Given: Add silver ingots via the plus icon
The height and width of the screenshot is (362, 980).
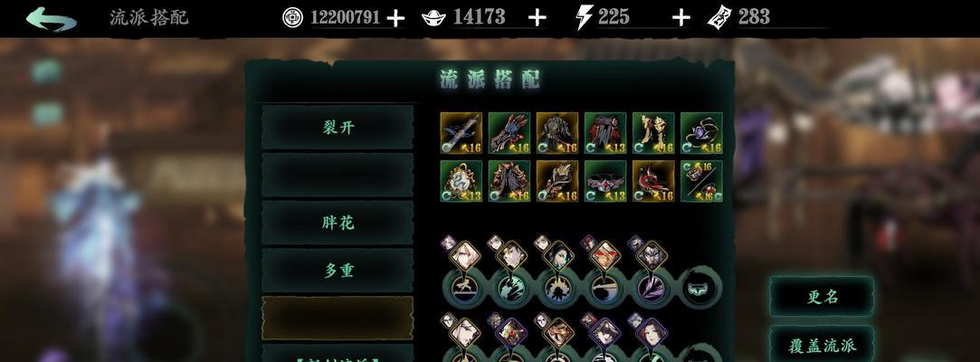Looking at the screenshot, I should pyautogui.click(x=537, y=18).
